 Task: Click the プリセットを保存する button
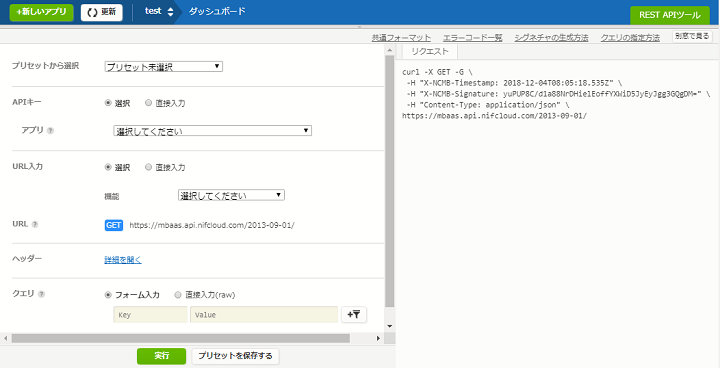click(x=235, y=356)
